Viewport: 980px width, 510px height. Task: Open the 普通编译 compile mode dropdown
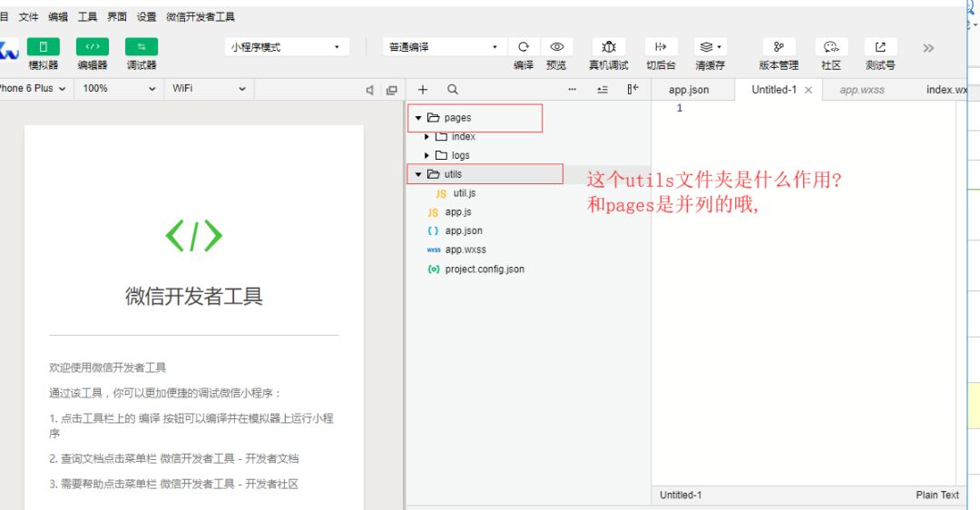click(x=443, y=47)
